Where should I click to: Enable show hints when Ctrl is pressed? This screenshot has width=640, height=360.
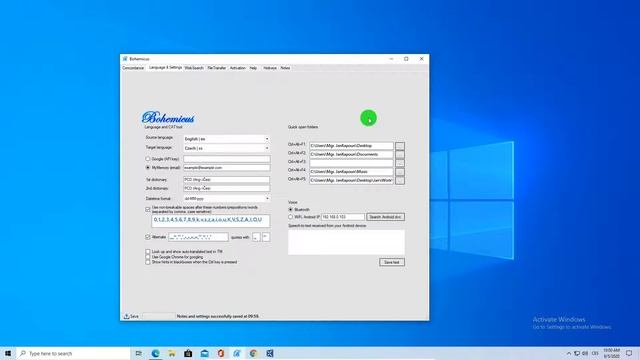[x=148, y=262]
